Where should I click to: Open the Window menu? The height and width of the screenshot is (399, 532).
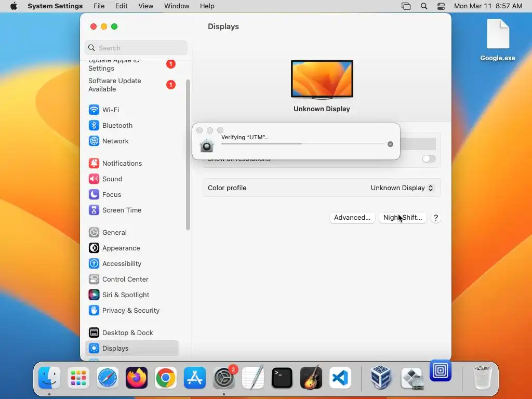click(x=177, y=6)
